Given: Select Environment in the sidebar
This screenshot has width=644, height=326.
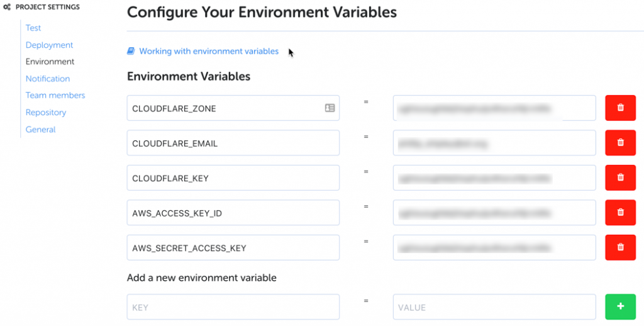Looking at the screenshot, I should pos(50,62).
